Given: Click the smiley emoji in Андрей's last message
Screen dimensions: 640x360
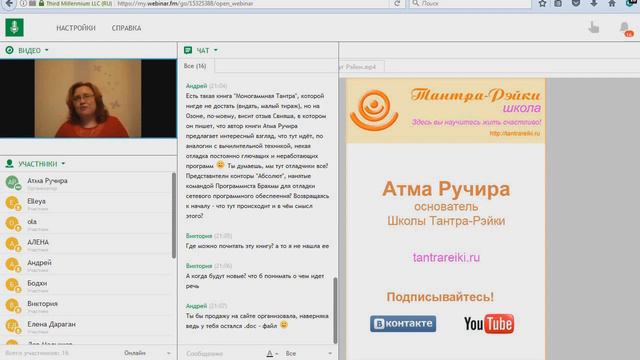Looking at the screenshot, I should 284,325.
